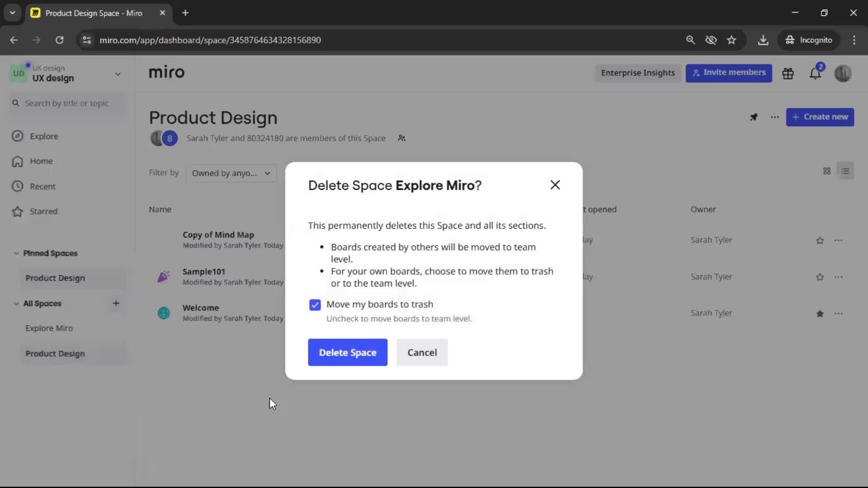Open Starred boards in sidebar

click(x=43, y=211)
